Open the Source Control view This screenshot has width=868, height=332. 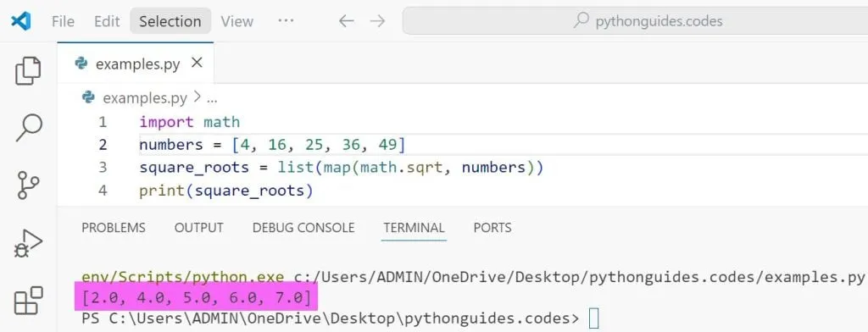tap(28, 185)
